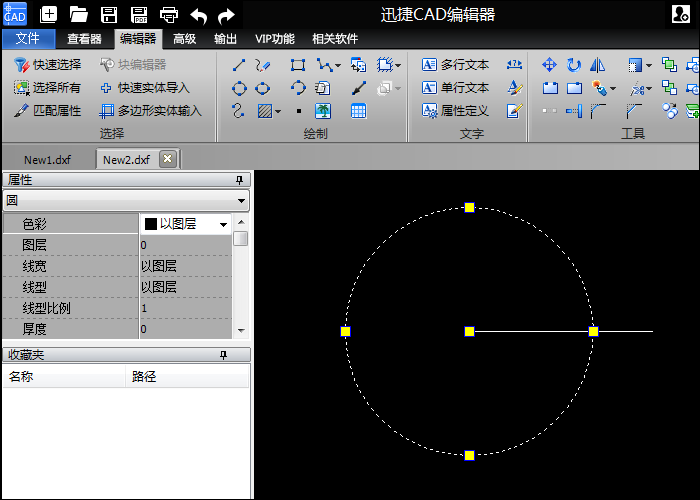
Task: Select the Ellipse drawing tool
Action: (262, 88)
